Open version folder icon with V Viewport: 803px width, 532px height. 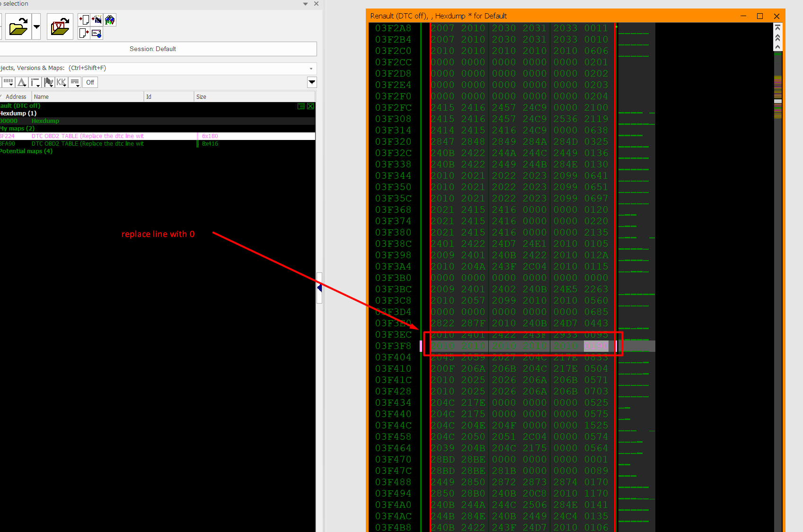60,26
